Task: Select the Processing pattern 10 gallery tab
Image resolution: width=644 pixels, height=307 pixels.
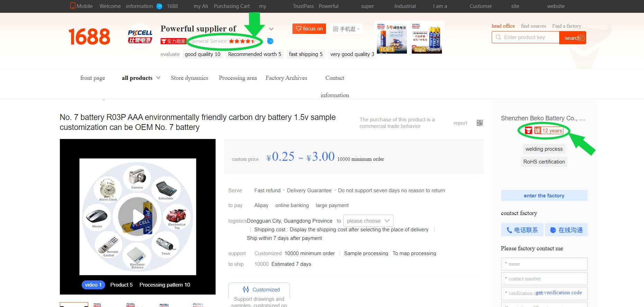Action: click(x=165, y=285)
